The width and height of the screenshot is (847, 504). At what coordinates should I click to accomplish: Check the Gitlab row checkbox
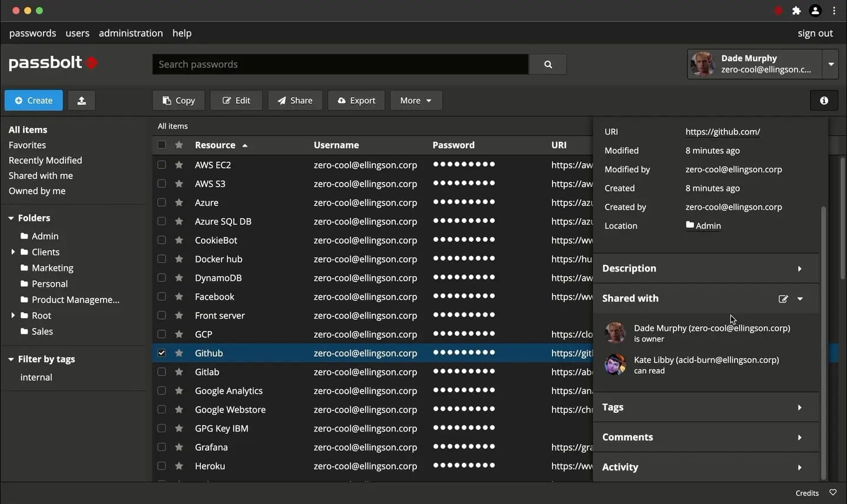pyautogui.click(x=161, y=372)
